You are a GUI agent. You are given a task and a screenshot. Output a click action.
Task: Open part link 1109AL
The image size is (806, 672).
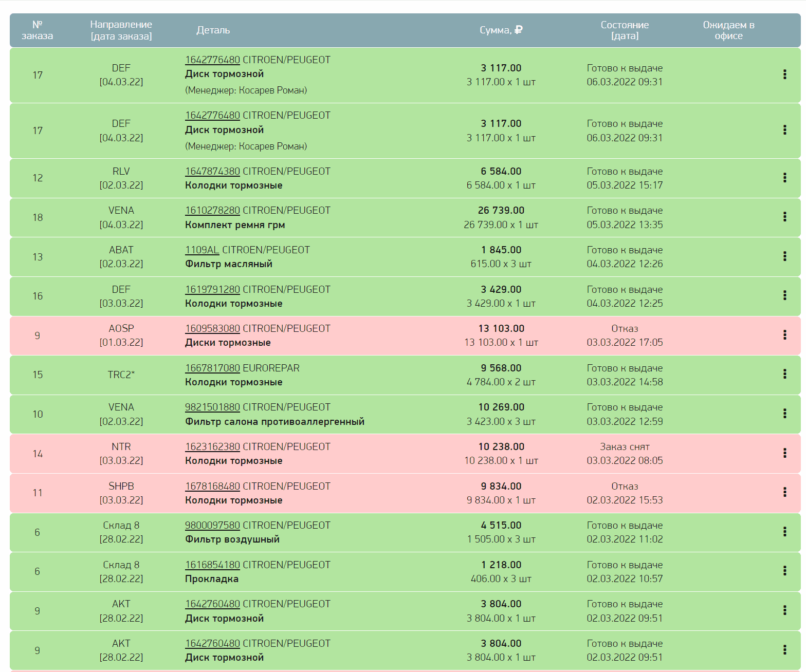(x=202, y=250)
